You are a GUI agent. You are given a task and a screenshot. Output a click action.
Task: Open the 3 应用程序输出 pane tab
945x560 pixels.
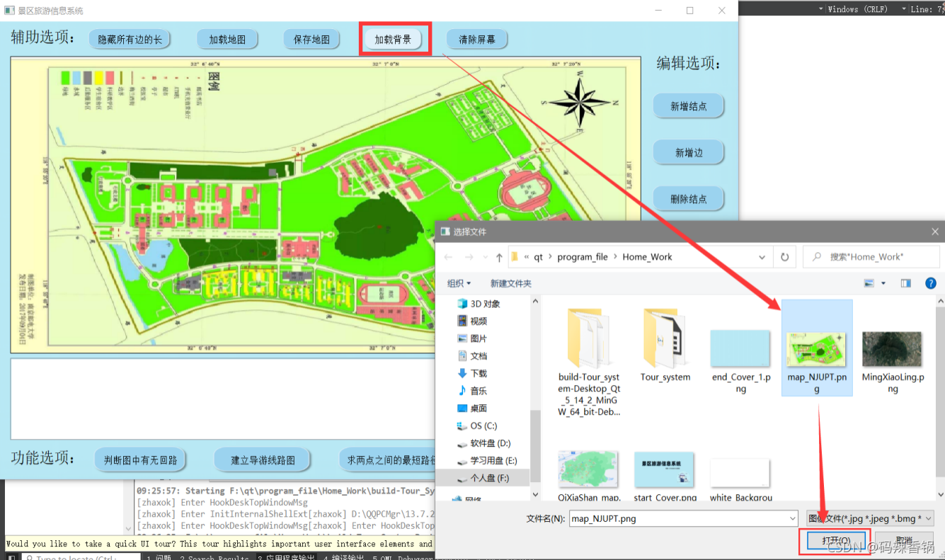[287, 557]
